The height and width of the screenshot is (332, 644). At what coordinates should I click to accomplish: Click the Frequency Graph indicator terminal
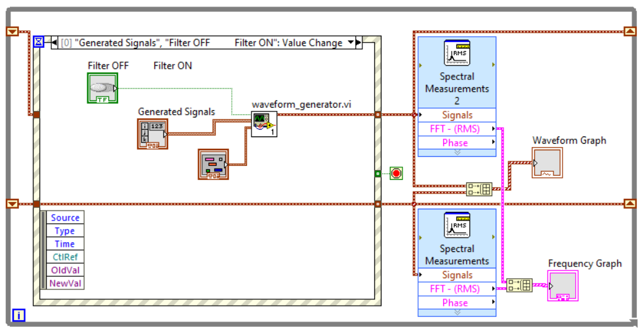(563, 285)
